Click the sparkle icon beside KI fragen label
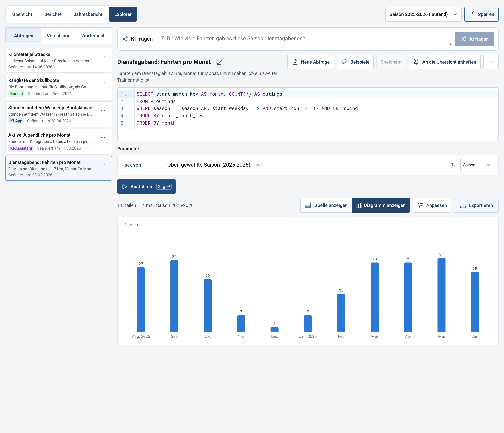 [x=125, y=39]
